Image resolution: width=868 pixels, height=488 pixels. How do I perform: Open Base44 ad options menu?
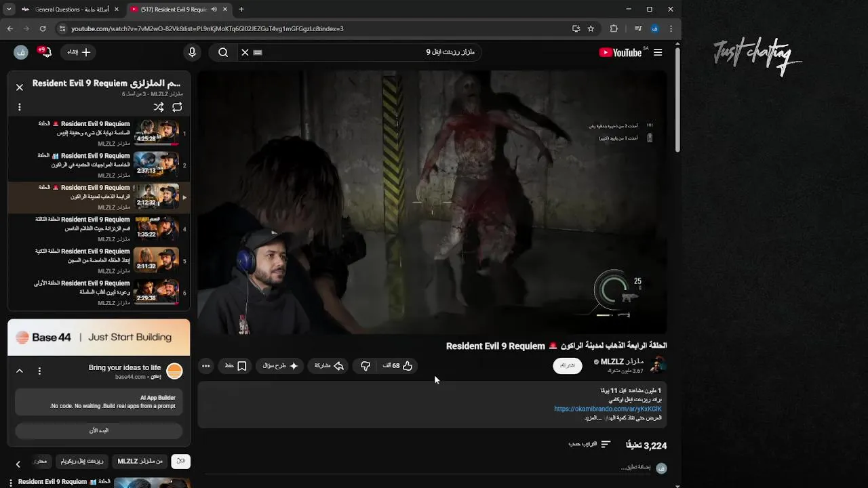click(39, 371)
